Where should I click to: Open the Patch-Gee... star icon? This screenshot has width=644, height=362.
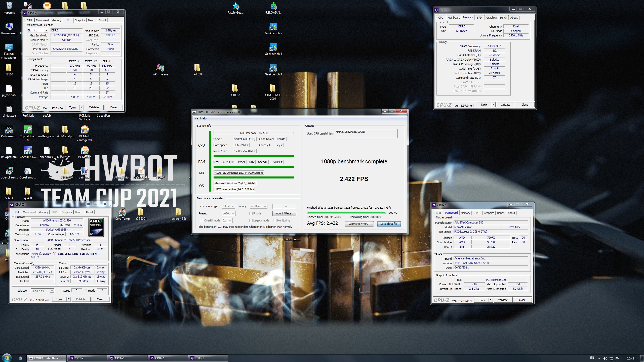[235, 8]
